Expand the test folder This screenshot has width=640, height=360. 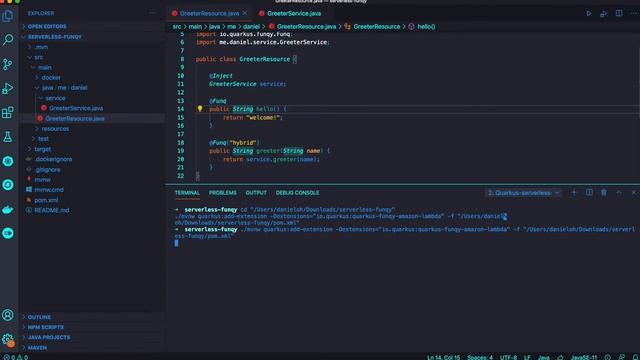tap(43, 139)
